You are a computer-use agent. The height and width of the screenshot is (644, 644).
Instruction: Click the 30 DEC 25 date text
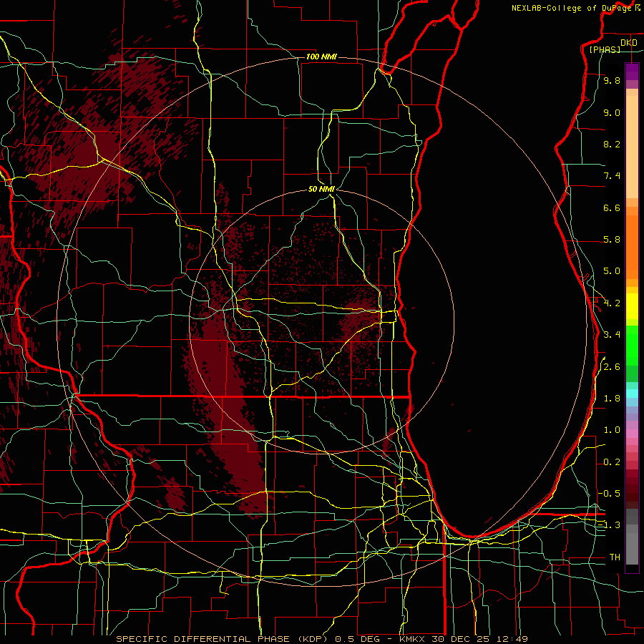(x=459, y=639)
